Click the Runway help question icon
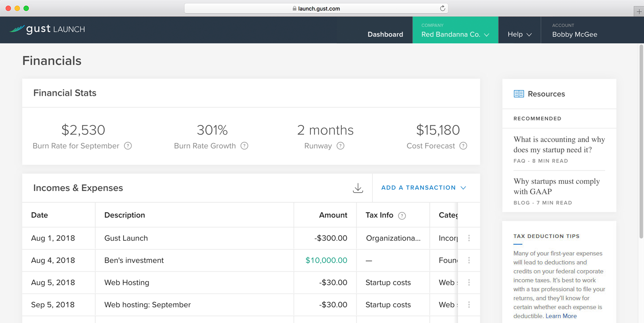 point(340,146)
